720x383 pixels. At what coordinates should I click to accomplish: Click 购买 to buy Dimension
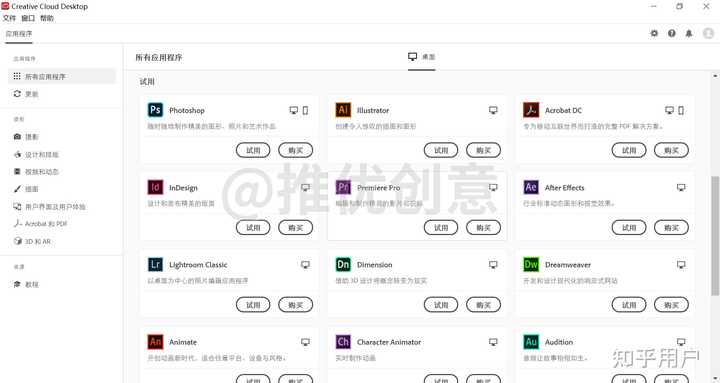pos(484,304)
